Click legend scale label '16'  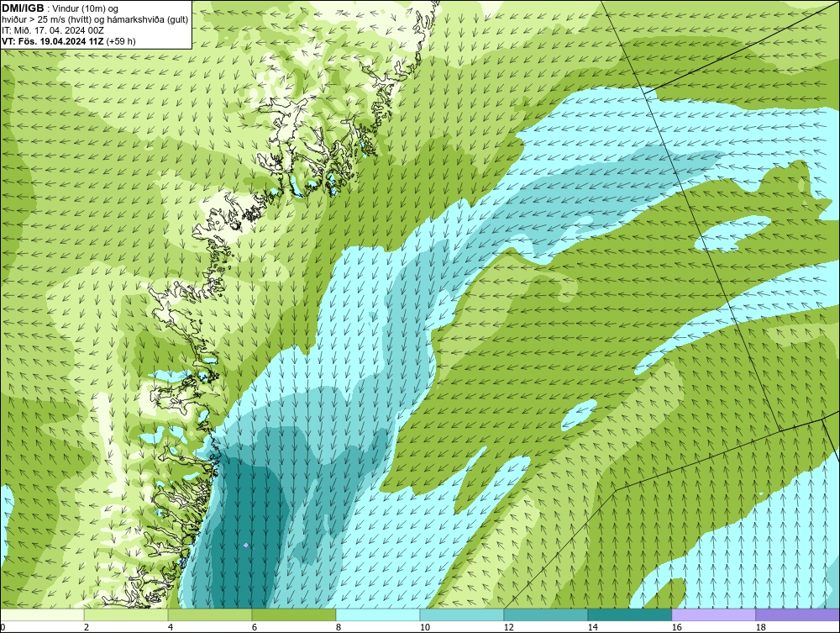(x=676, y=627)
